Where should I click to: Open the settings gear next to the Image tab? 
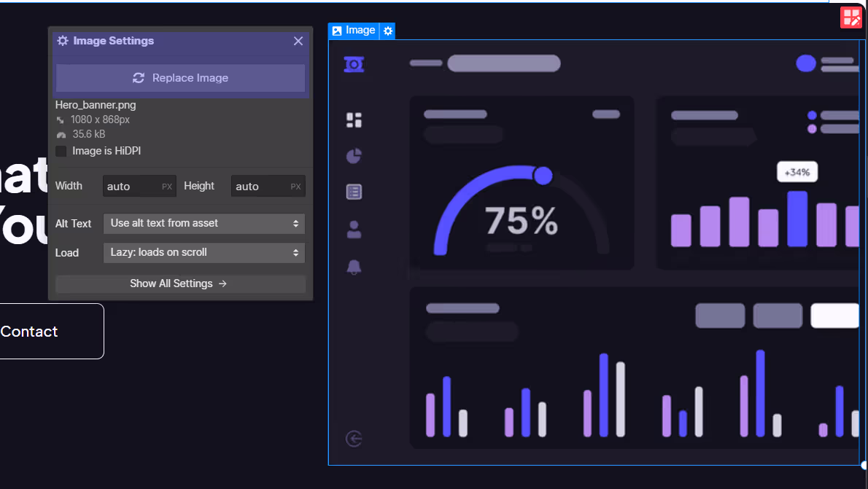pos(387,31)
